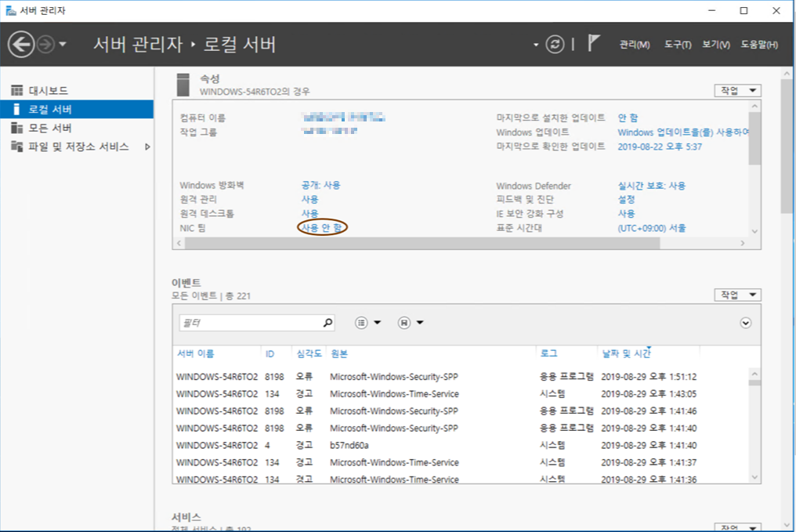This screenshot has width=796, height=532.
Task: Open the Windows 업데이트 settings link
Action: [683, 132]
